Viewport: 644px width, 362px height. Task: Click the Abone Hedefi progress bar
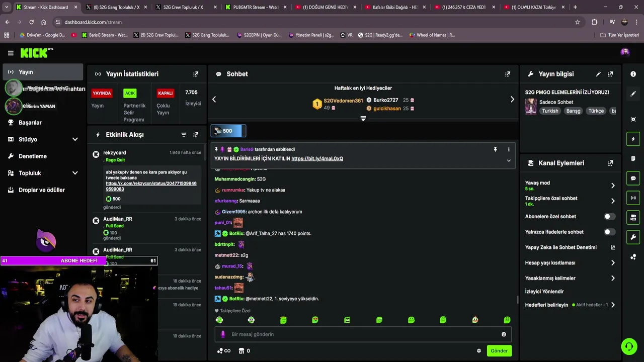79,260
